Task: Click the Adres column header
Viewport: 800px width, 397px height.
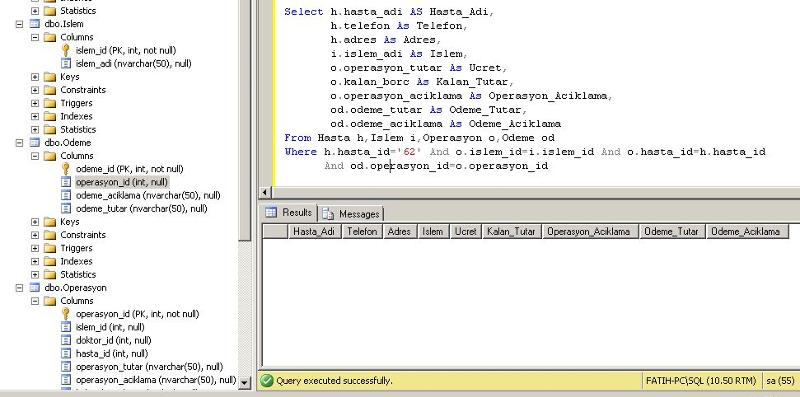Action: pos(399,231)
